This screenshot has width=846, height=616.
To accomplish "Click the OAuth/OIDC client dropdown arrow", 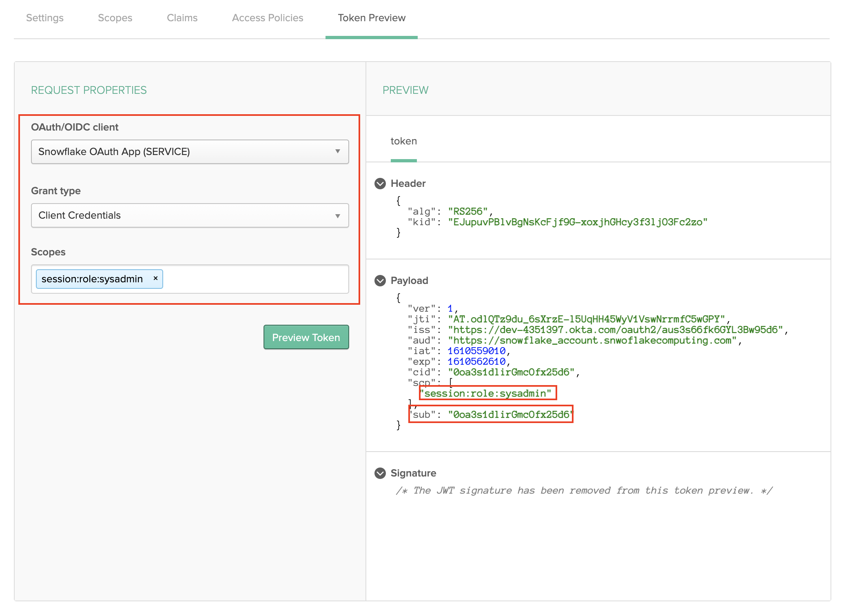I will (x=338, y=152).
